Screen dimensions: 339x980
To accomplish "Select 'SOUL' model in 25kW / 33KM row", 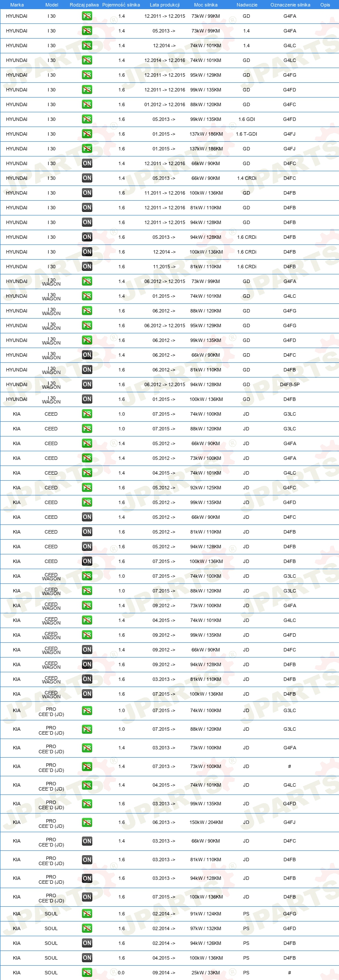I will click(x=51, y=973).
